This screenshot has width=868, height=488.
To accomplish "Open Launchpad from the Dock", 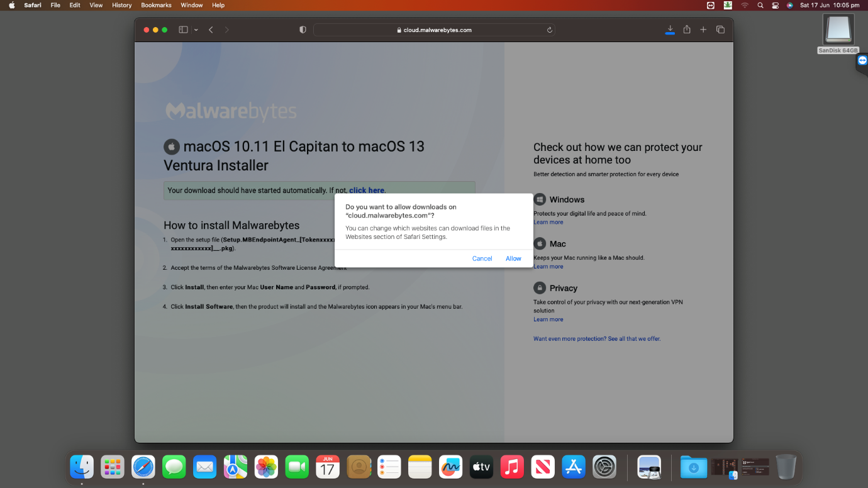I will [113, 467].
